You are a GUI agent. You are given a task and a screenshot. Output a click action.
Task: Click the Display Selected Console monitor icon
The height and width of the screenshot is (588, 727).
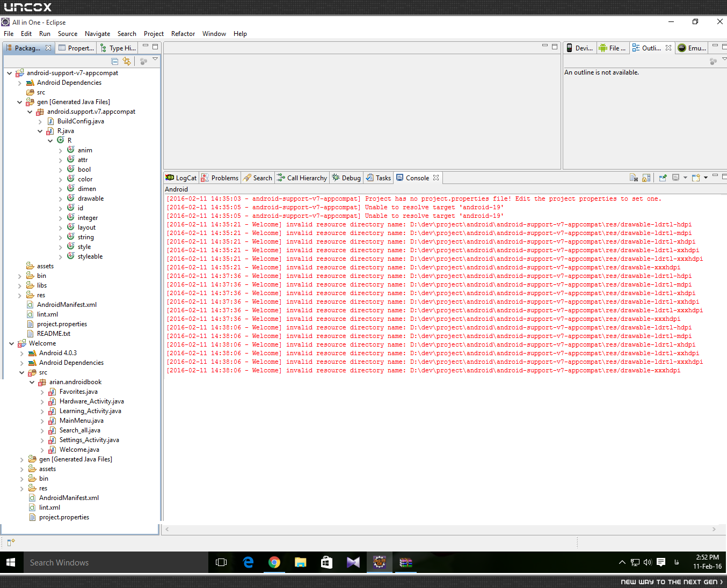(x=676, y=178)
